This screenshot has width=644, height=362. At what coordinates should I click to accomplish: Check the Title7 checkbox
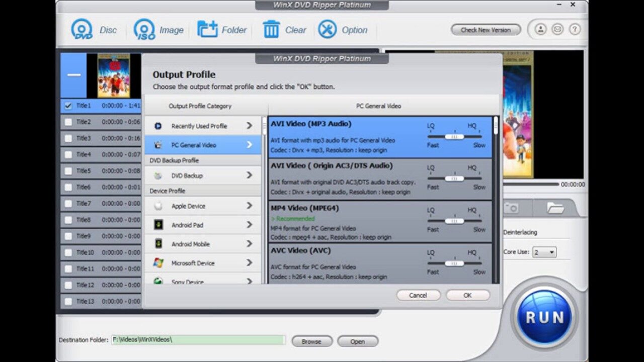point(68,204)
